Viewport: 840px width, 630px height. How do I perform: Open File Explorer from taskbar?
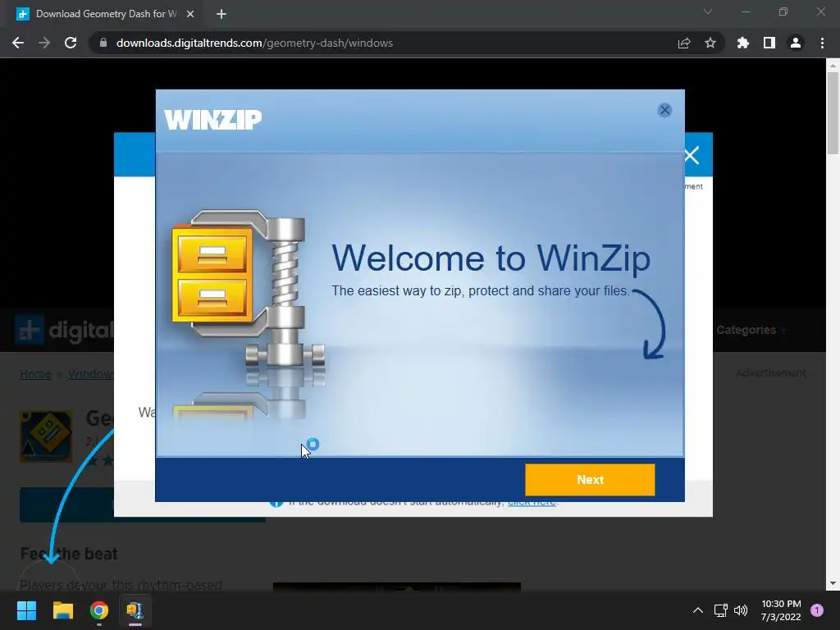click(62, 610)
